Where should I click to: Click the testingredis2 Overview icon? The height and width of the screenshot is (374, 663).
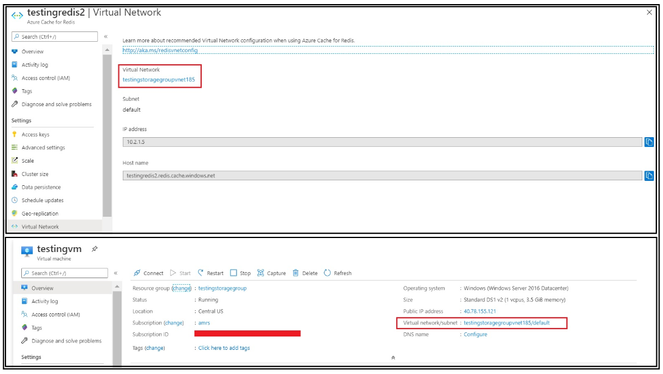click(x=15, y=52)
